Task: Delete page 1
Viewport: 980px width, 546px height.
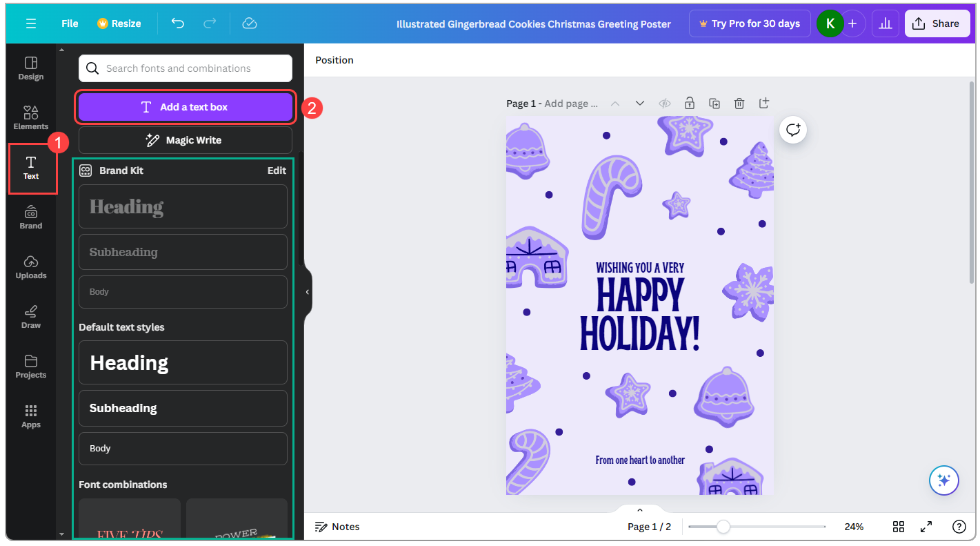Action: [739, 103]
